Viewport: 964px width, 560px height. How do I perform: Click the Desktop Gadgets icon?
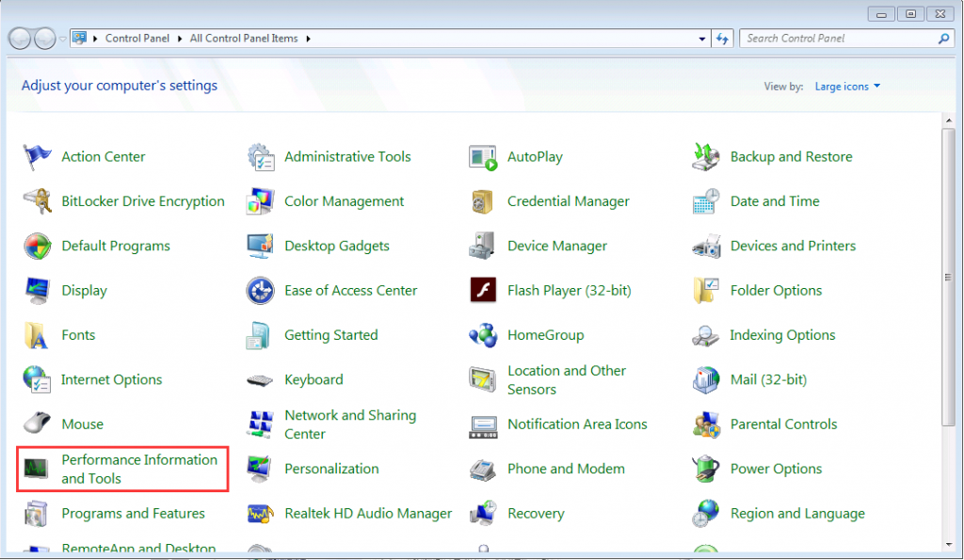point(261,246)
